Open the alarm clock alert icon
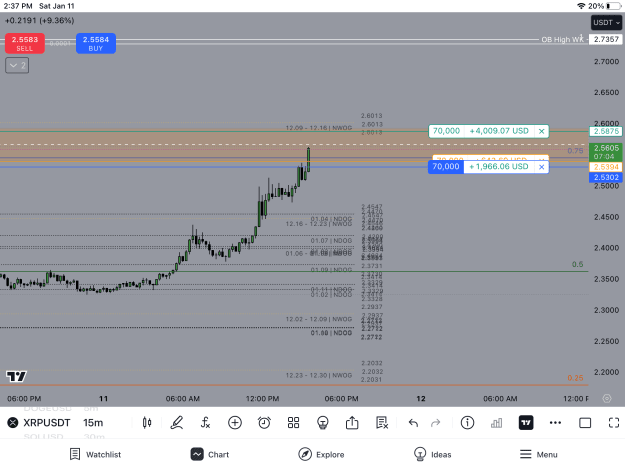 [264, 423]
